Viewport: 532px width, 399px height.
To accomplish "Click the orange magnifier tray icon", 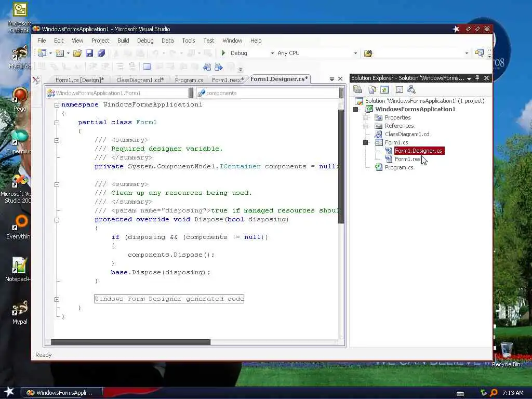I will pos(494,393).
